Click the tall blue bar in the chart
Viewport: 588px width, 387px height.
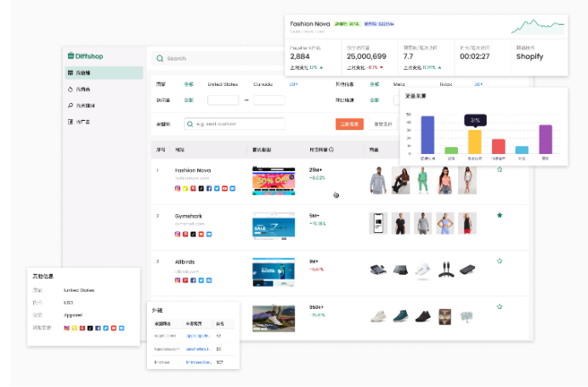point(427,134)
